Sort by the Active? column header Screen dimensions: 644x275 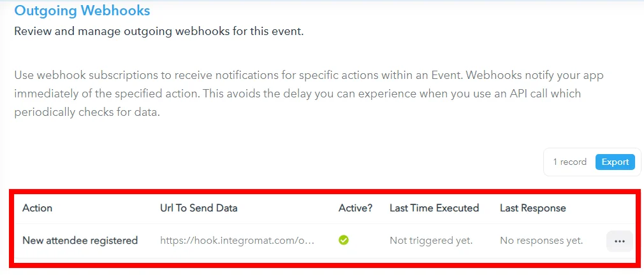(355, 208)
